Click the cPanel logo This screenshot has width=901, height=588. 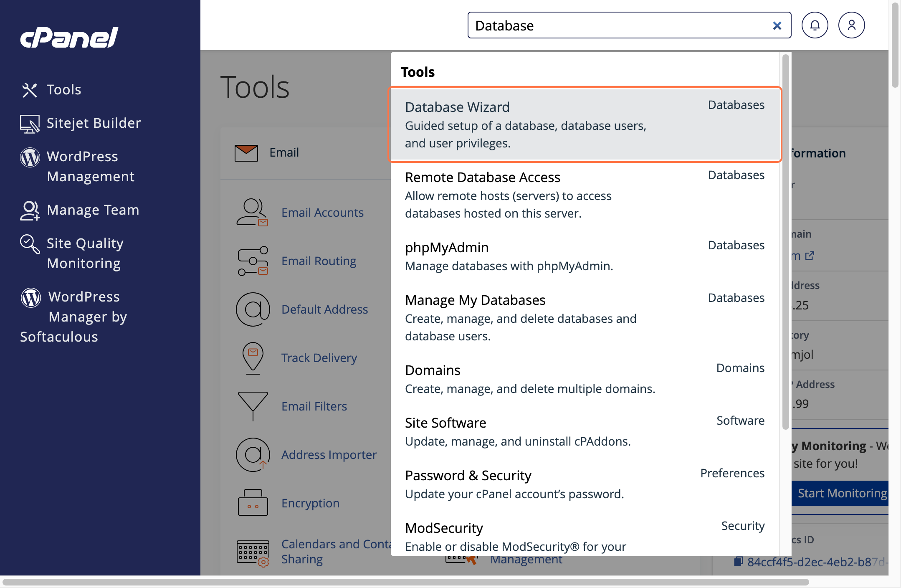click(69, 38)
